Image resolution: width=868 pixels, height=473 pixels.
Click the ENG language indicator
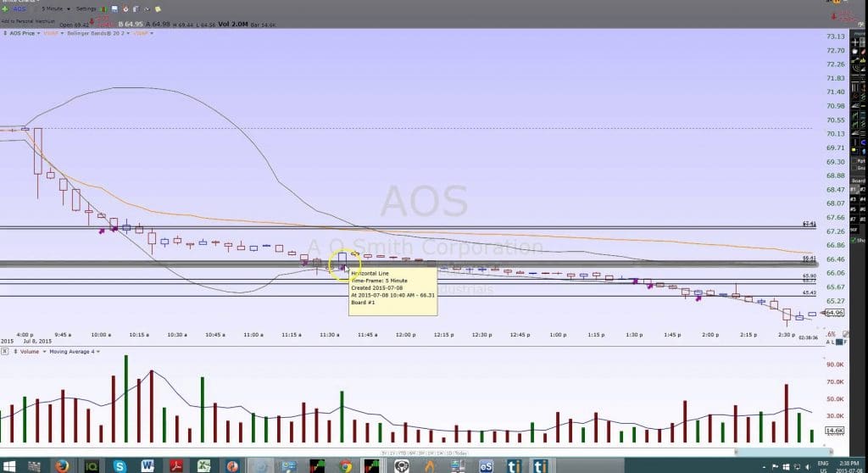pos(823,464)
